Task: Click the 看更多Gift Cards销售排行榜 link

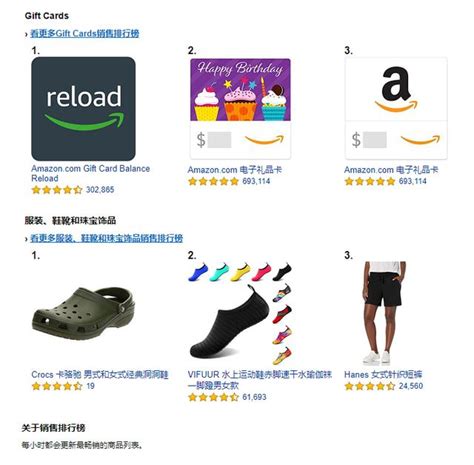Action: click(85, 33)
